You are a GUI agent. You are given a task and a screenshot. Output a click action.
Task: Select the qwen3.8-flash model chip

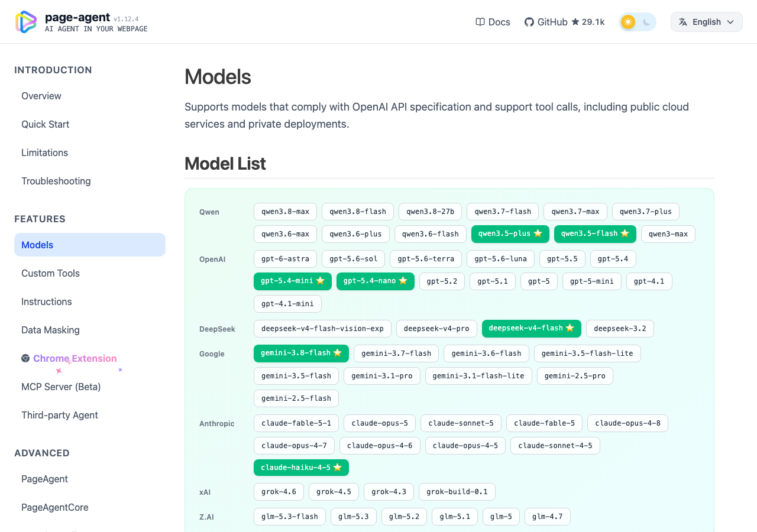(358, 212)
